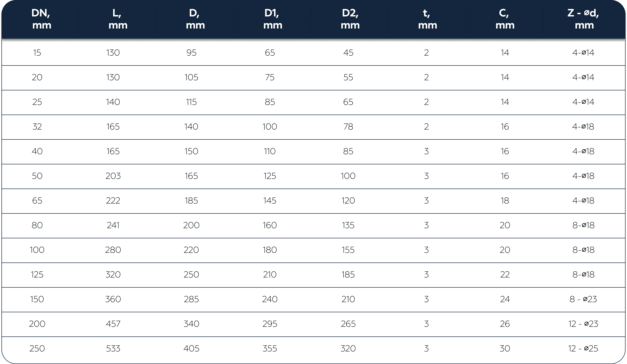Select the L value 203 cell
The height and width of the screenshot is (364, 627).
[113, 176]
